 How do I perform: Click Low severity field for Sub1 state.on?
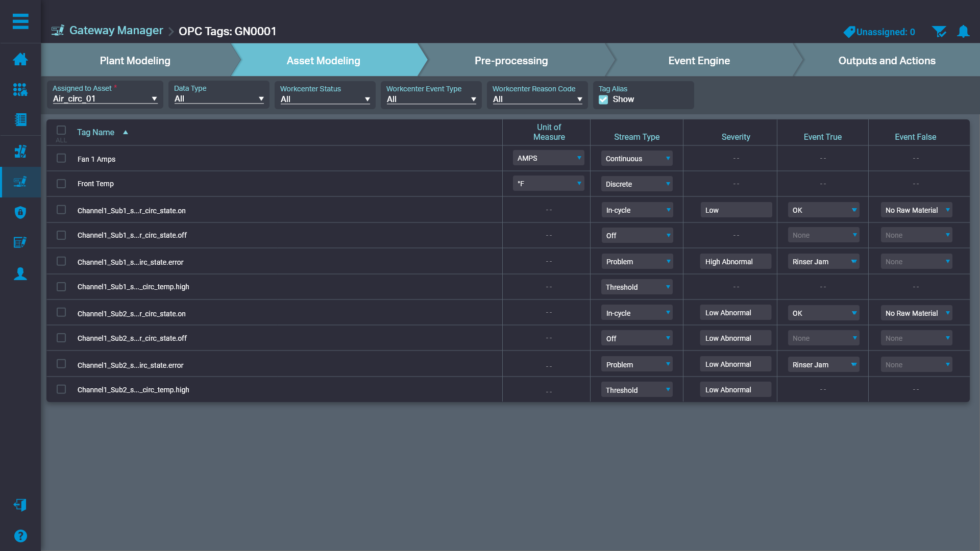coord(736,210)
